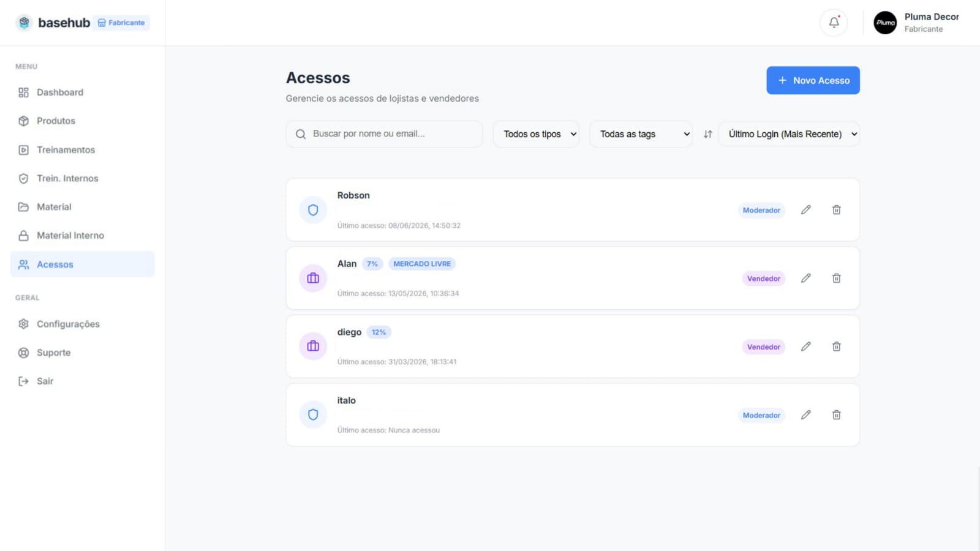Image resolution: width=980 pixels, height=551 pixels.
Task: Click diego's Vendedor role badge
Action: 763,347
